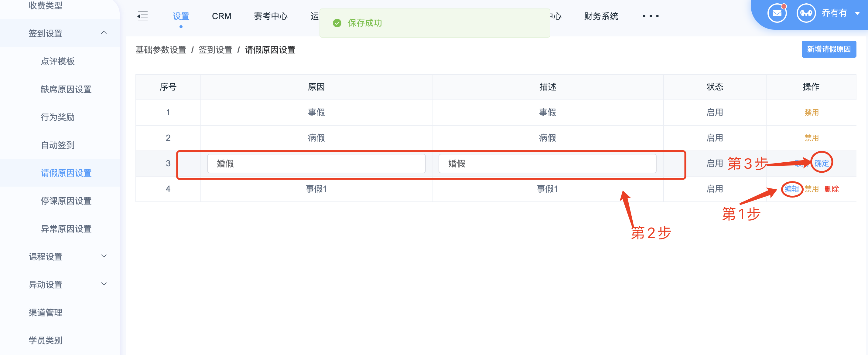Image resolution: width=868 pixels, height=355 pixels.
Task: Click the 基础参数设置 breadcrumb
Action: point(161,50)
